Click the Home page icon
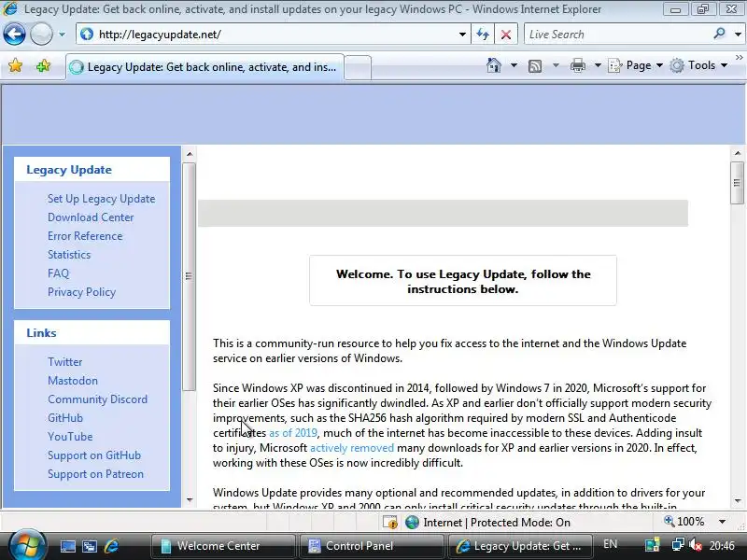Screen dimensions: 747x560 coord(494,65)
